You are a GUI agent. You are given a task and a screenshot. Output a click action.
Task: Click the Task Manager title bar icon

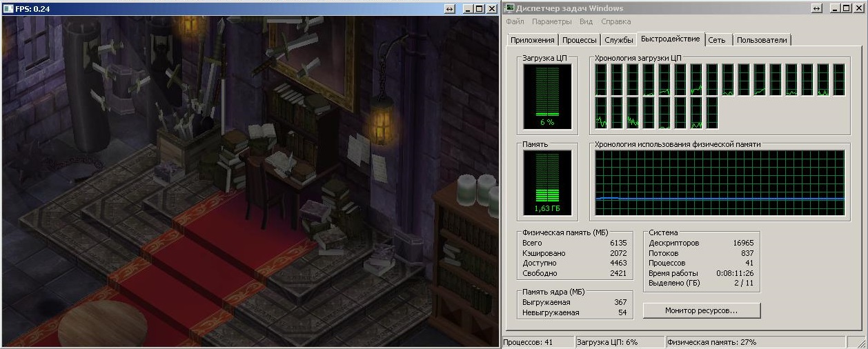click(510, 8)
